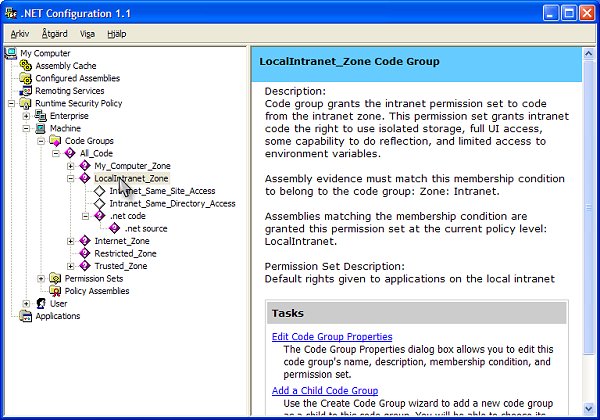Image resolution: width=600 pixels, height=420 pixels.
Task: Click the Configured Assemblies folder icon
Action: [x=26, y=78]
